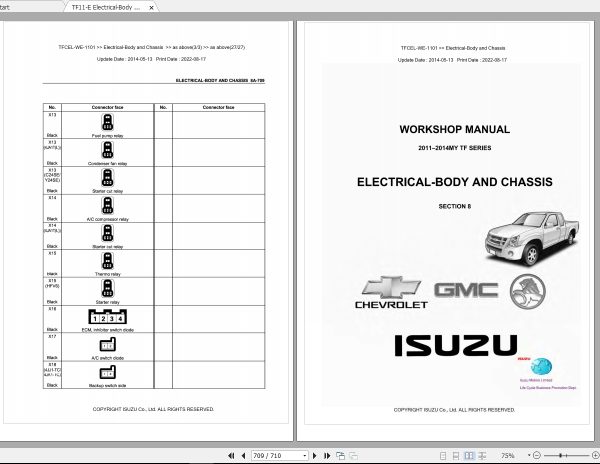
Task: Click the A/C compressor relay connector cell
Action: (x=108, y=208)
